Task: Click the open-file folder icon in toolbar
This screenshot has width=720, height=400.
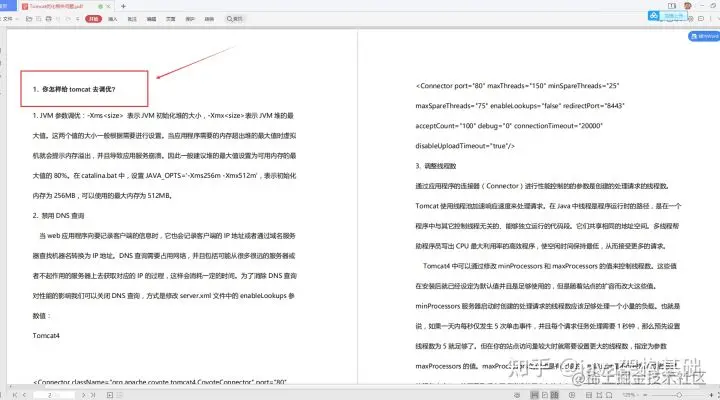Action: pos(29,19)
